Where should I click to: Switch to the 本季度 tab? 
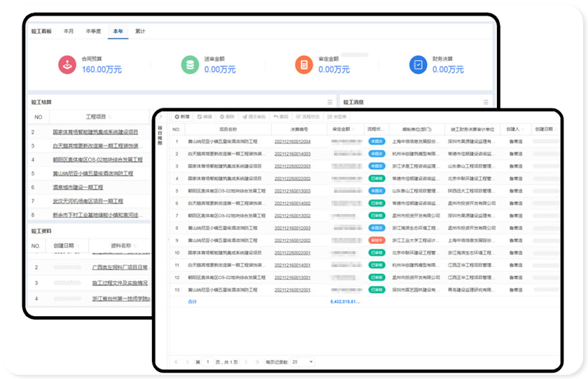93,31
